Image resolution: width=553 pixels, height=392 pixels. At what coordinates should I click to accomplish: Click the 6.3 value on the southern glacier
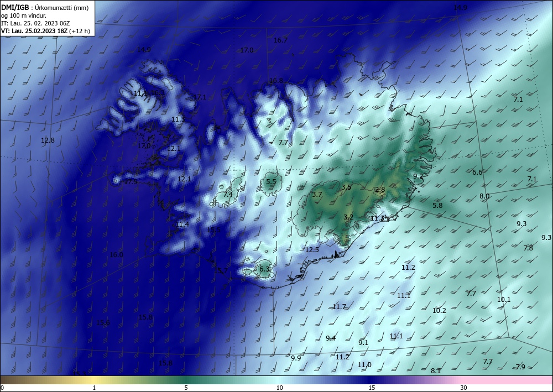264,269
